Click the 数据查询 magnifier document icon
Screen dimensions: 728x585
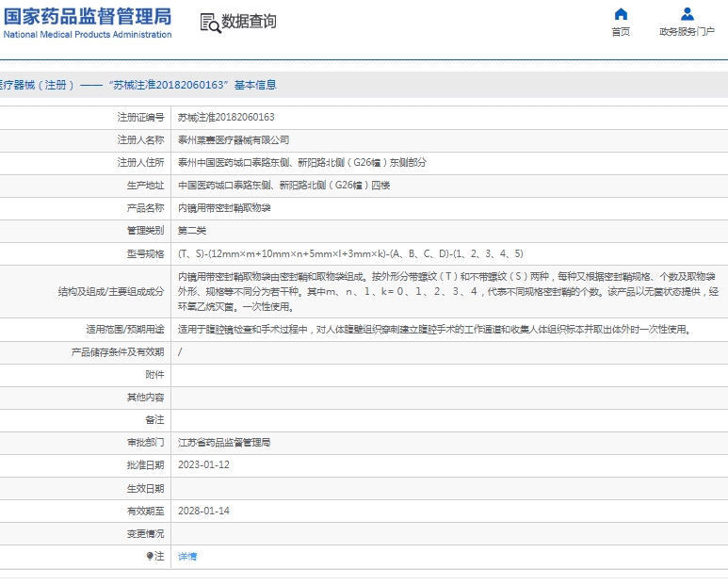pyautogui.click(x=209, y=23)
